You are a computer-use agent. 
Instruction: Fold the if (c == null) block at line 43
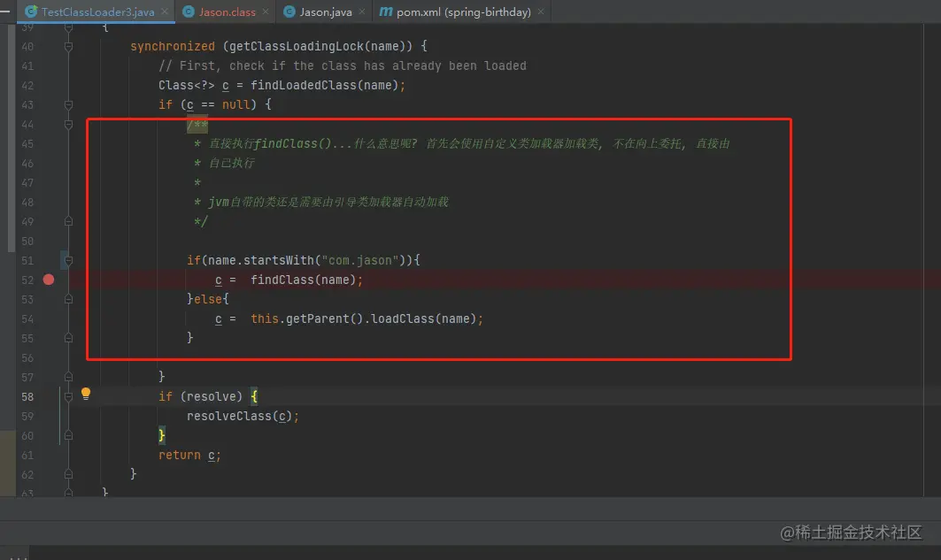point(68,105)
